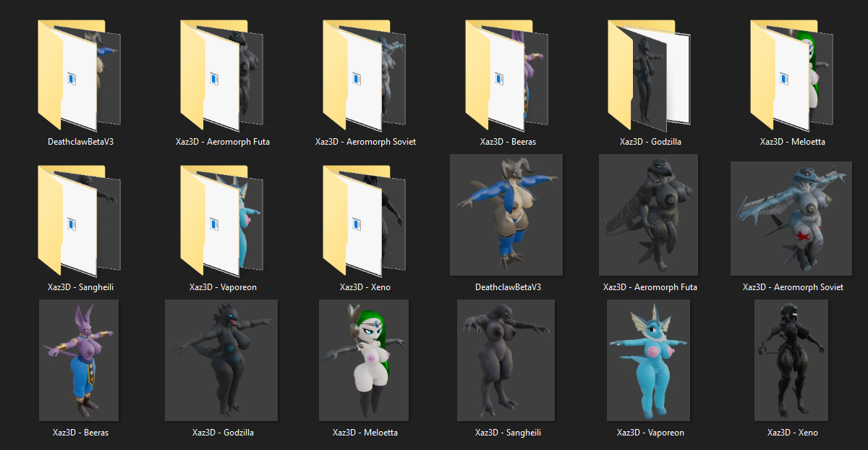Image resolution: width=868 pixels, height=450 pixels.
Task: Click "Xaz3D - Sangheili" name under the folder
Action: (80, 287)
